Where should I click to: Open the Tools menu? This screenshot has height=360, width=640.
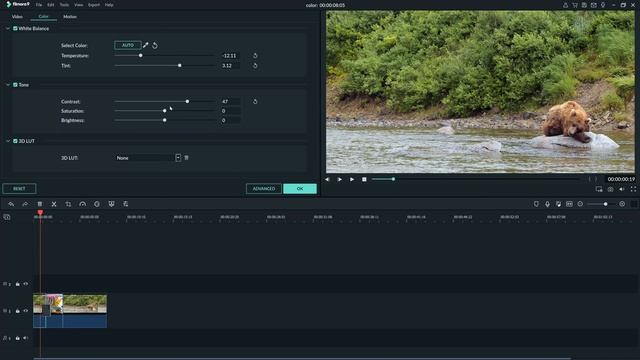[x=64, y=5]
